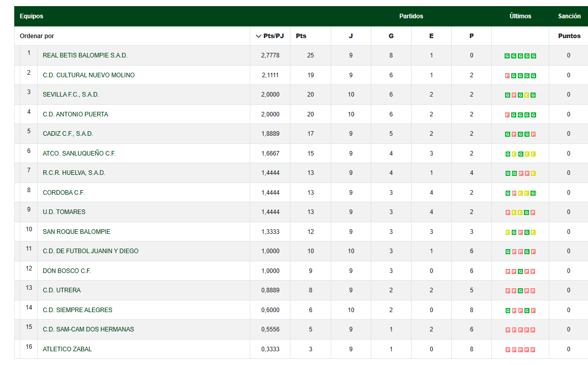Click Cadiz C.F. 1,8889 Pts/PJ value
The image size is (588, 365).
pos(271,134)
